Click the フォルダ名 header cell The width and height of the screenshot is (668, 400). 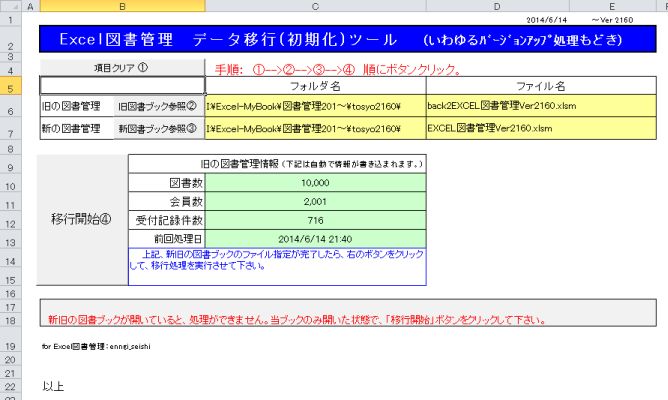click(315, 86)
